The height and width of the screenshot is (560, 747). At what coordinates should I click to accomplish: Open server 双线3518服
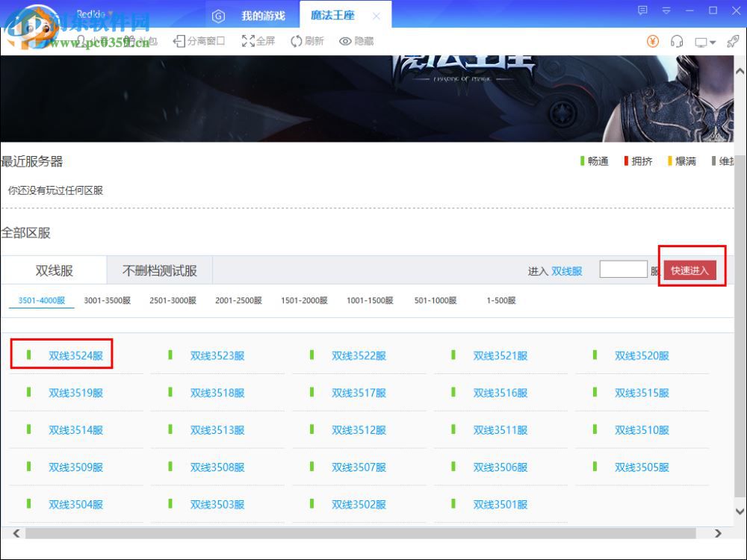217,393
